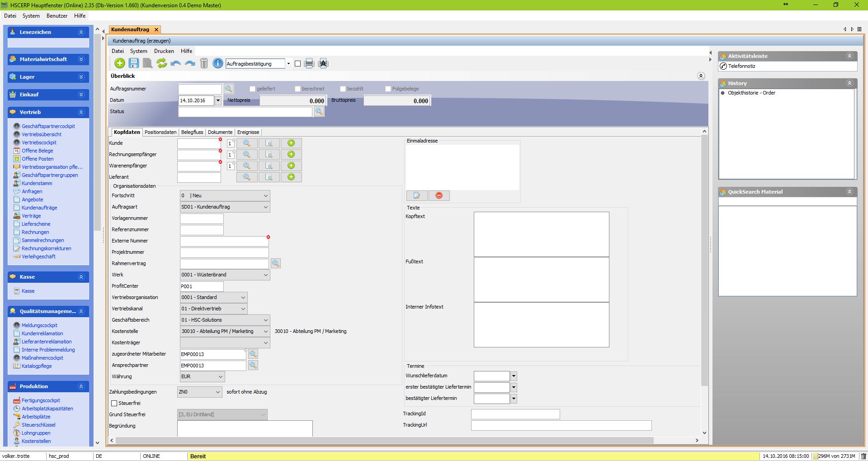Search Auftragsnummer with magnifier icon
The image size is (868, 461).
click(229, 89)
